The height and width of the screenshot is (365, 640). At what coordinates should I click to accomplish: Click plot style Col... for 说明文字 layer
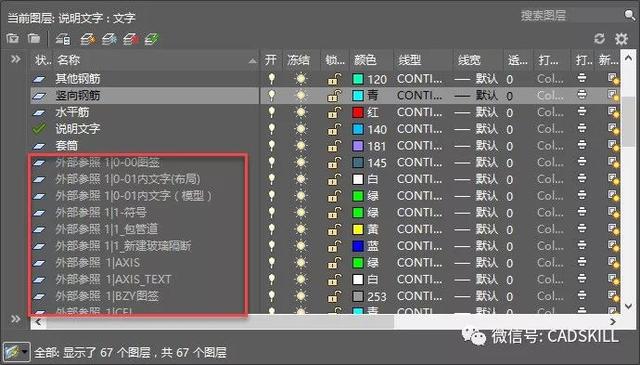(550, 129)
